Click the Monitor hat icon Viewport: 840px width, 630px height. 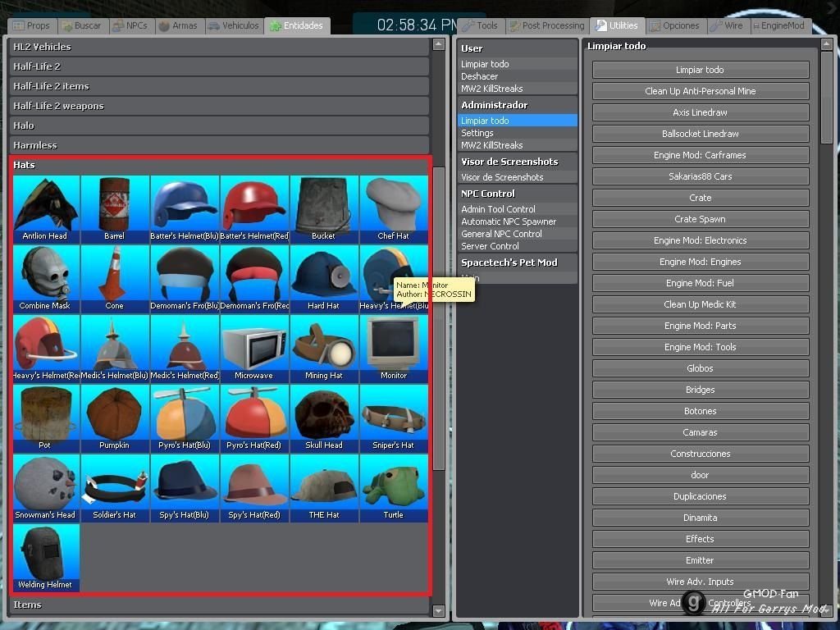coord(394,349)
